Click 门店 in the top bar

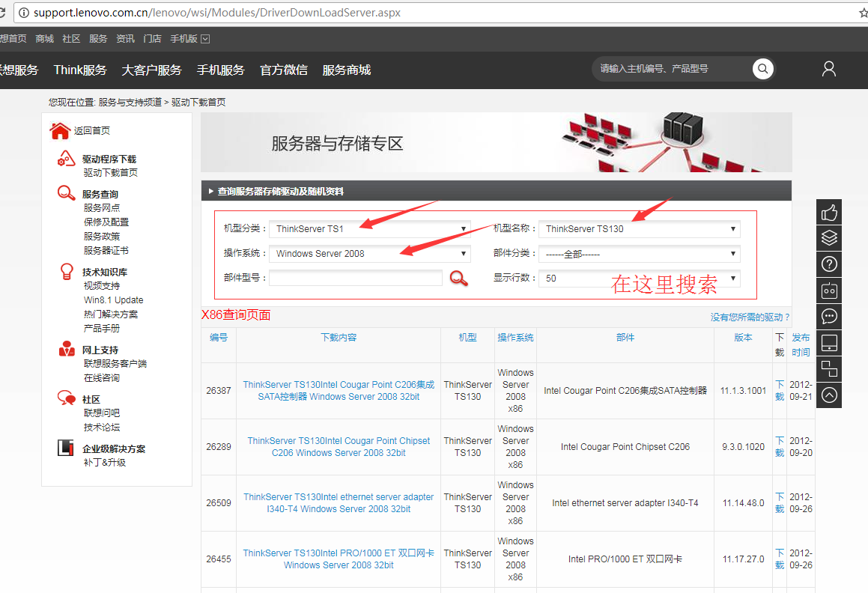pos(152,39)
